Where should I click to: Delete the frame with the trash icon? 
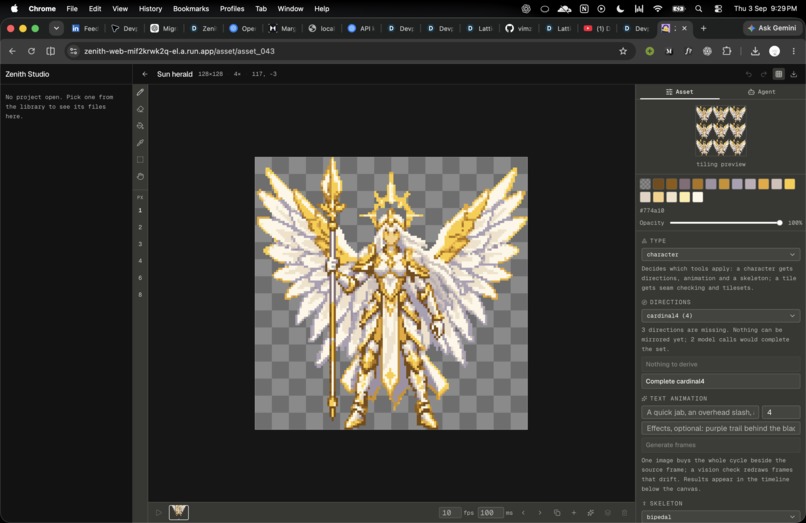[x=625, y=513]
